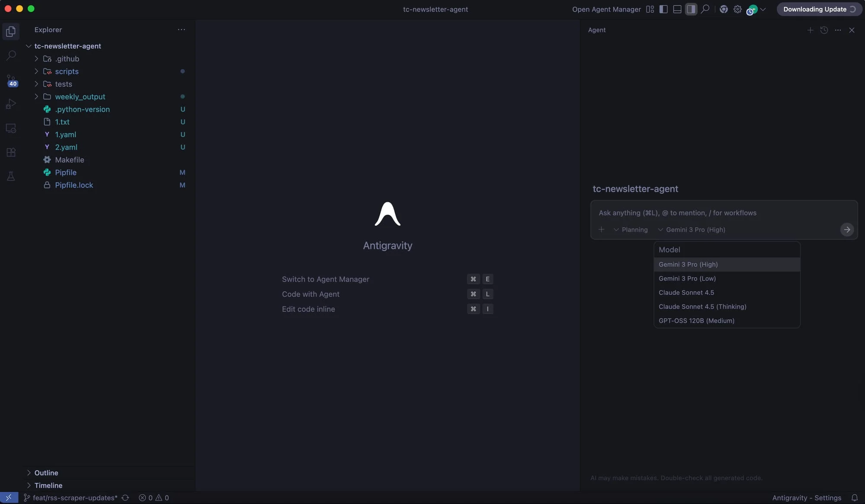This screenshot has height=504, width=865.
Task: Expand the Outline section
Action: pos(46,472)
